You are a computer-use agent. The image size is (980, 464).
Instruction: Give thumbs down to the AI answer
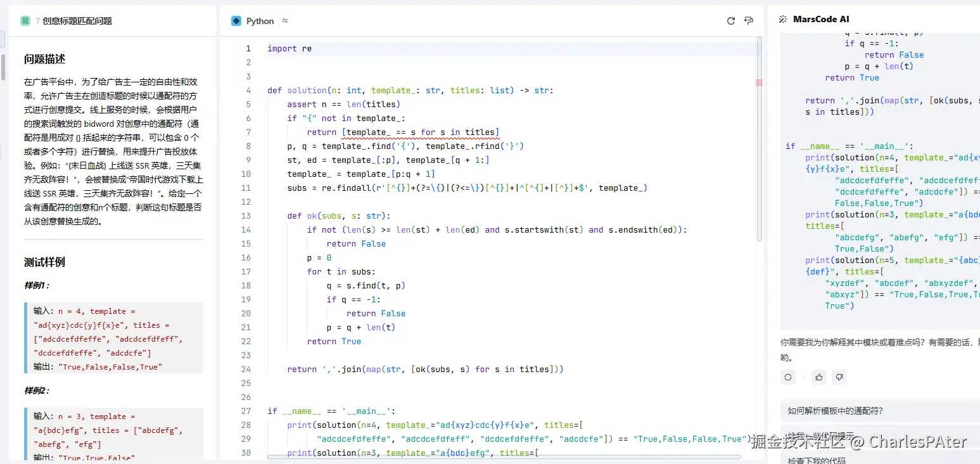point(839,377)
